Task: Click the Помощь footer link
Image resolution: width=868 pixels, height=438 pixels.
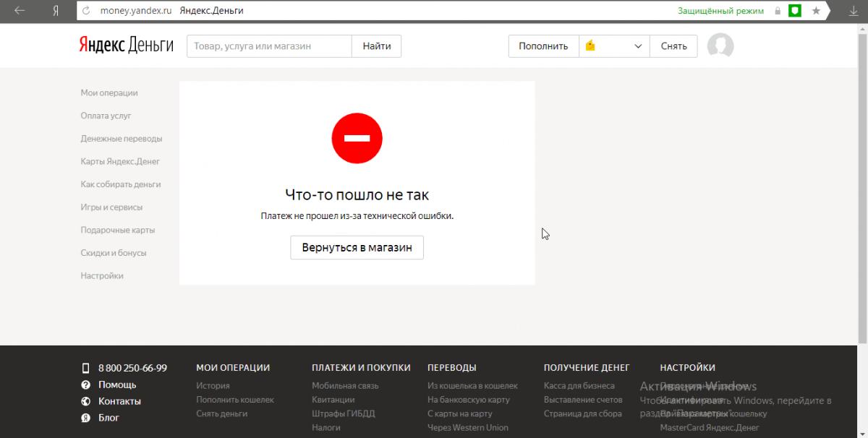Action: [x=117, y=385]
